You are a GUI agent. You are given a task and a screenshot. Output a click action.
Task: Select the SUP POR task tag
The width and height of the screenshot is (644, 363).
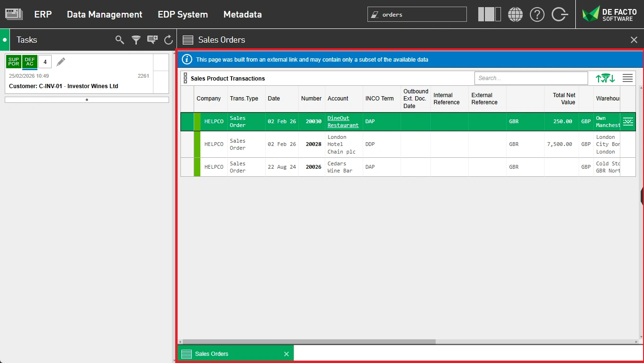click(x=13, y=62)
